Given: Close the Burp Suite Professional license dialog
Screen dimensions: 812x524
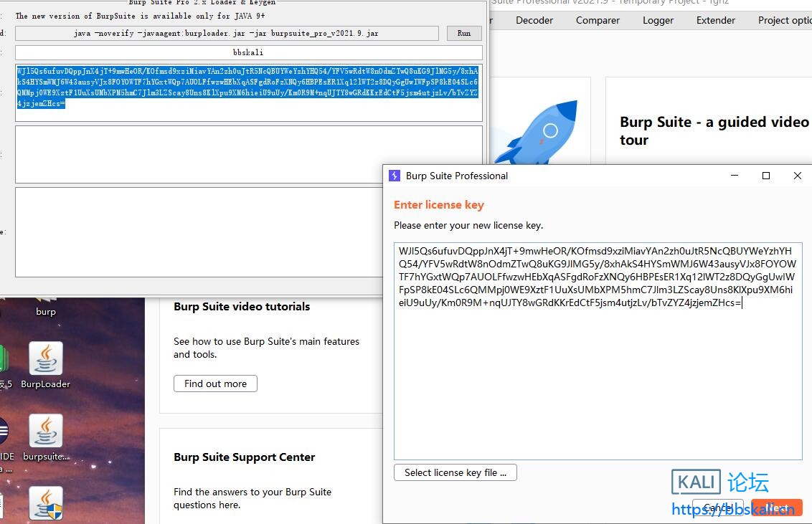Looking at the screenshot, I should [797, 176].
